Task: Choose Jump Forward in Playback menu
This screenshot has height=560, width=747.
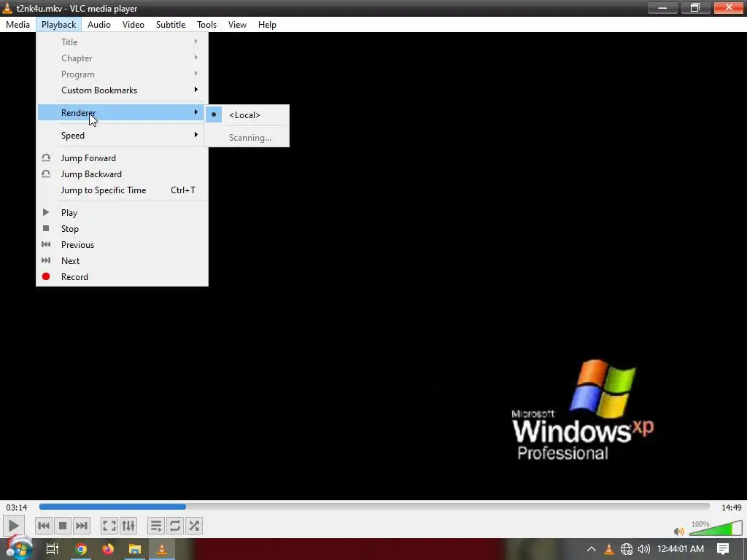Action: [x=122, y=158]
